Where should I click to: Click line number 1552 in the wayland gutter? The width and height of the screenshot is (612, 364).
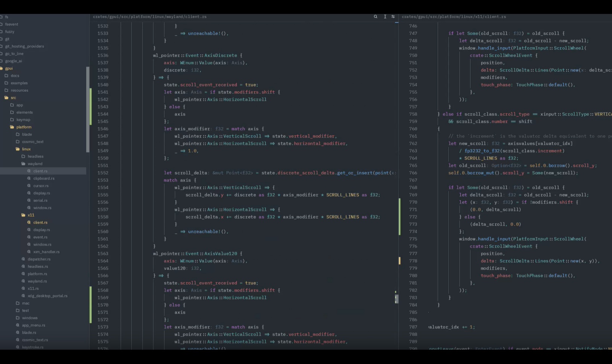(x=103, y=173)
